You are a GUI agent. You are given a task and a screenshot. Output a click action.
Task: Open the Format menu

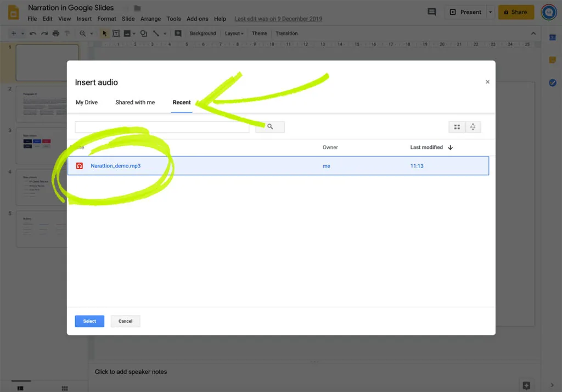(106, 19)
